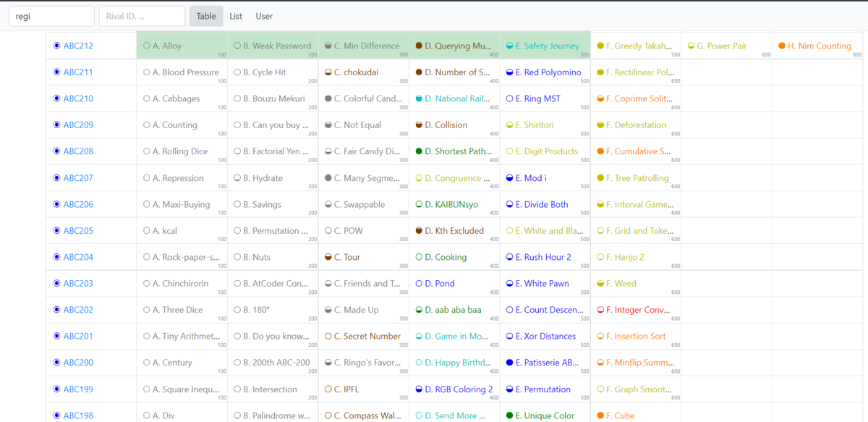Click the blue rating circle beside ABC205

coord(56,231)
